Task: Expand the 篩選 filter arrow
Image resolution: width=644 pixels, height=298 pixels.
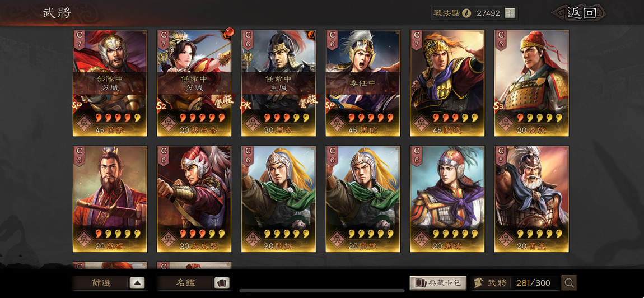Action: pyautogui.click(x=137, y=283)
